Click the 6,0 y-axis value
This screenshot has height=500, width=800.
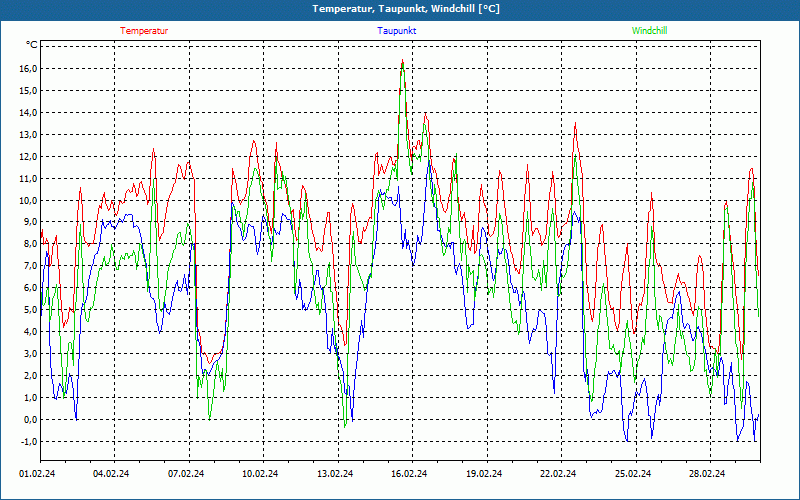(x=30, y=287)
